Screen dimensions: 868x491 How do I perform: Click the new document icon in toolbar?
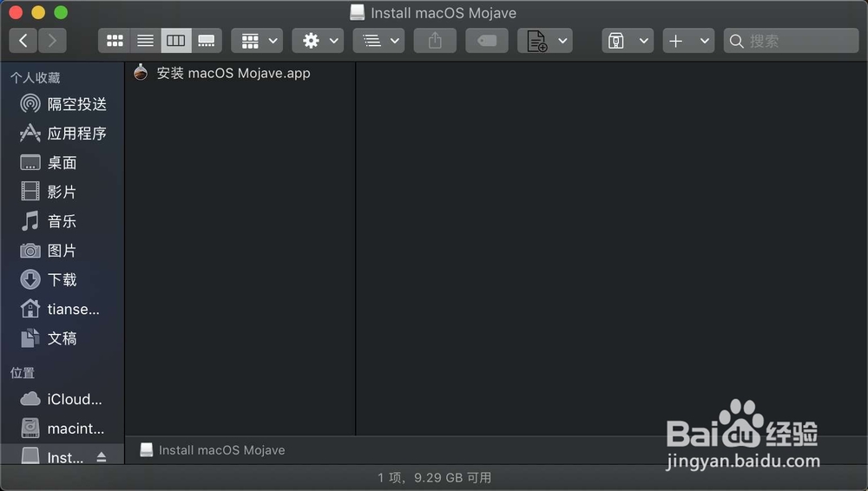click(536, 41)
